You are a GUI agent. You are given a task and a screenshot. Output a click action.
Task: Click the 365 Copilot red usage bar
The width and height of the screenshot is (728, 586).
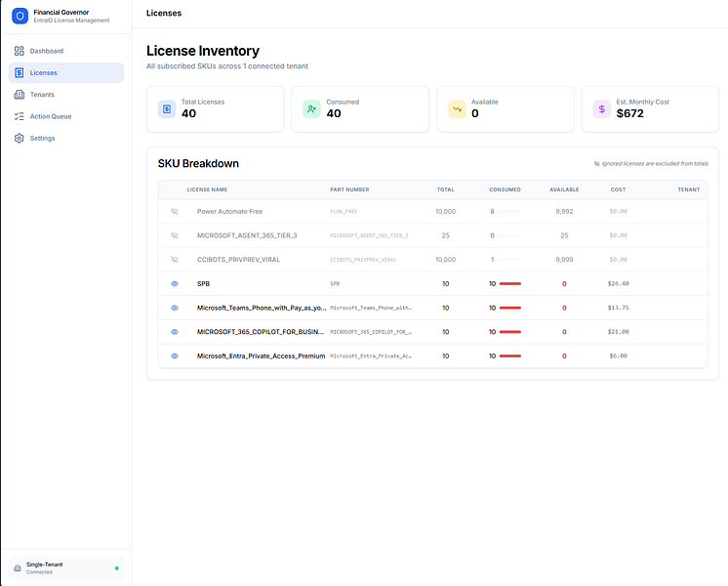510,332
